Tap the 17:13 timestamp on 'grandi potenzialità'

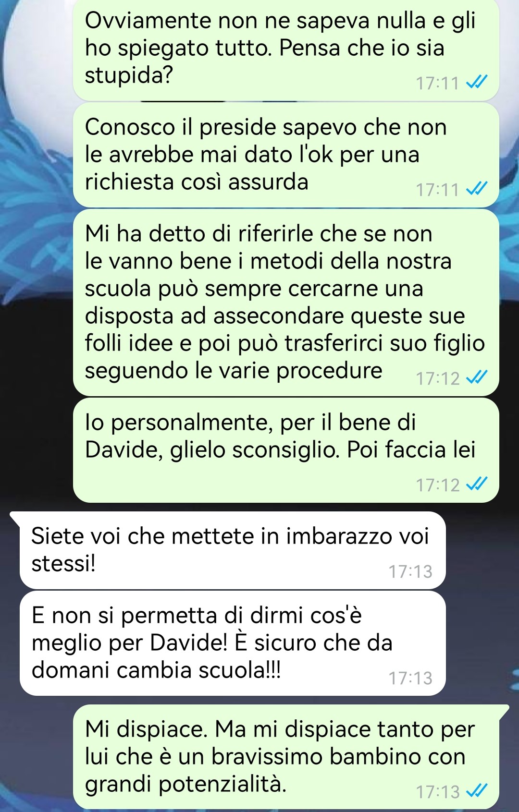pos(438,792)
